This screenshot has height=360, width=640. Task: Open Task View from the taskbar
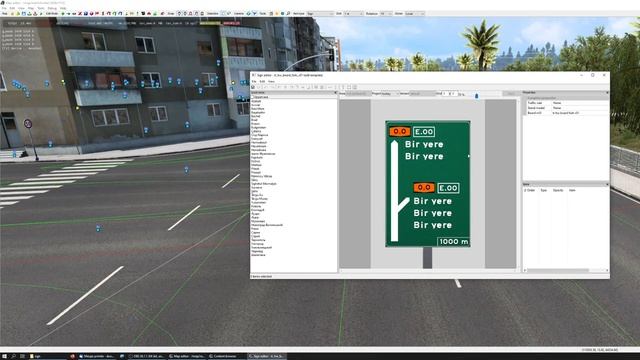[x=22, y=356]
